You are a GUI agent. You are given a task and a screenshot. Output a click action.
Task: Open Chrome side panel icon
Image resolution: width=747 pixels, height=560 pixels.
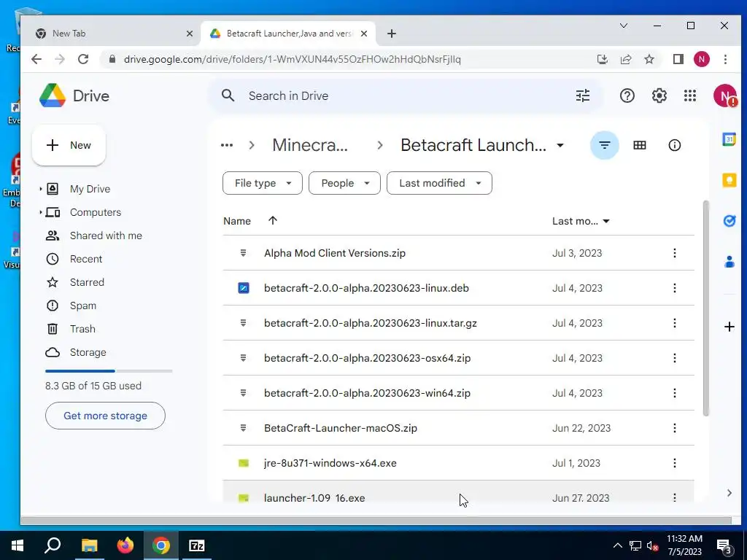pyautogui.click(x=678, y=59)
